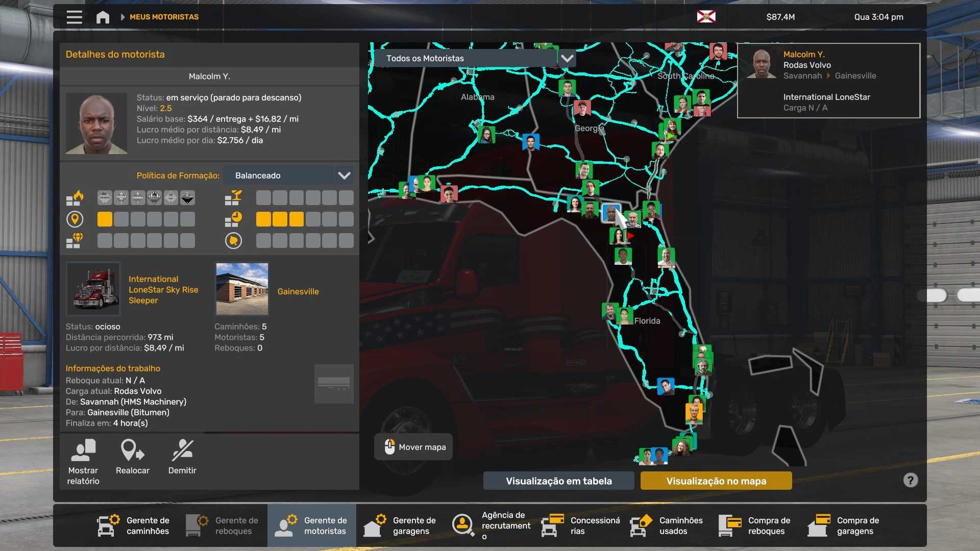Select International LoneStar truck thumbnail
The height and width of the screenshot is (551, 980).
tap(93, 289)
